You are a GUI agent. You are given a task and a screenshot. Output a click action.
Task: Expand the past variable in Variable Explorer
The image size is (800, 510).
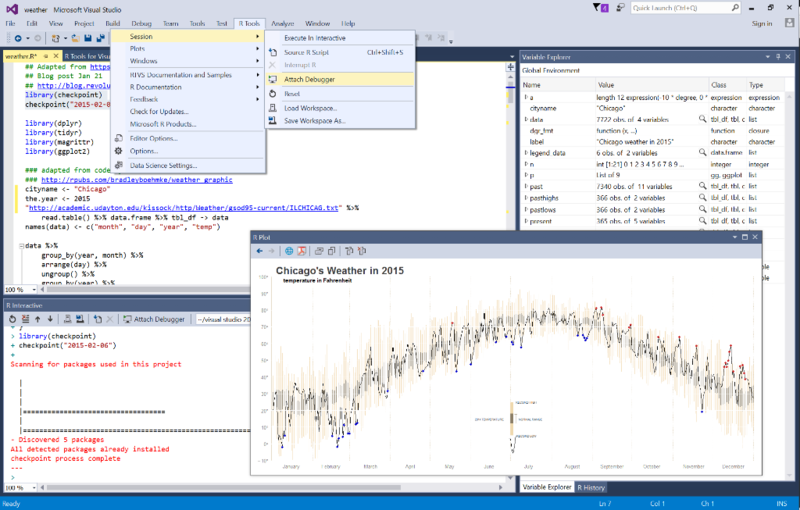coord(526,186)
